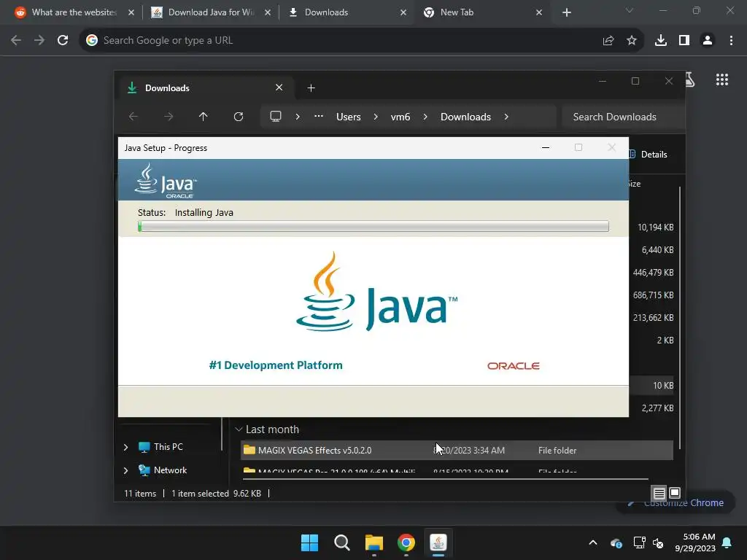The width and height of the screenshot is (747, 560).
Task: Go forward in File Explorer
Action: 169,117
